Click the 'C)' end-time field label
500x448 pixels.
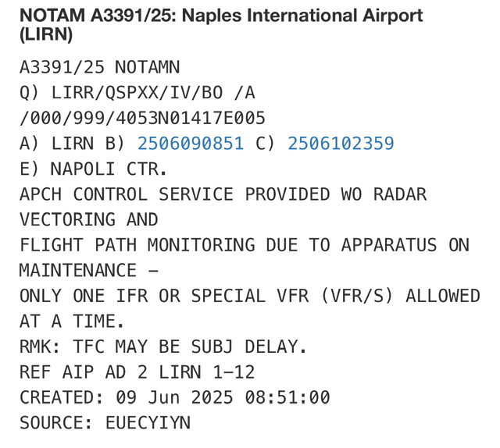(x=266, y=144)
